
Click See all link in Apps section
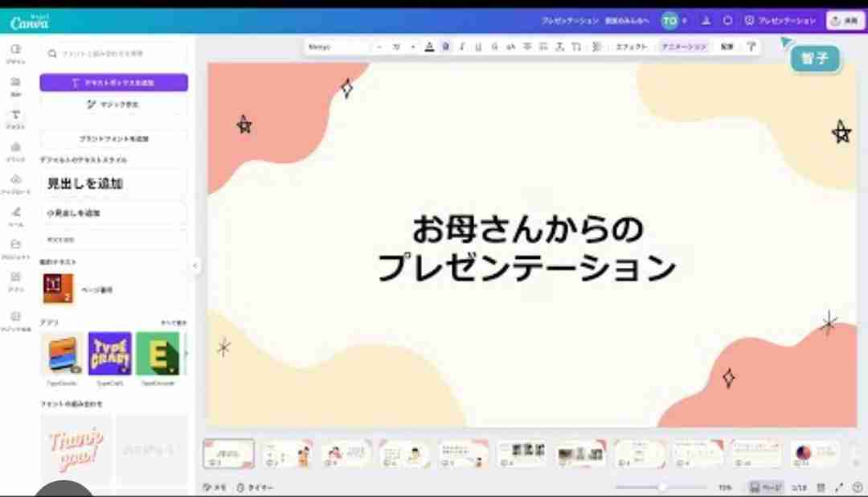click(x=174, y=322)
